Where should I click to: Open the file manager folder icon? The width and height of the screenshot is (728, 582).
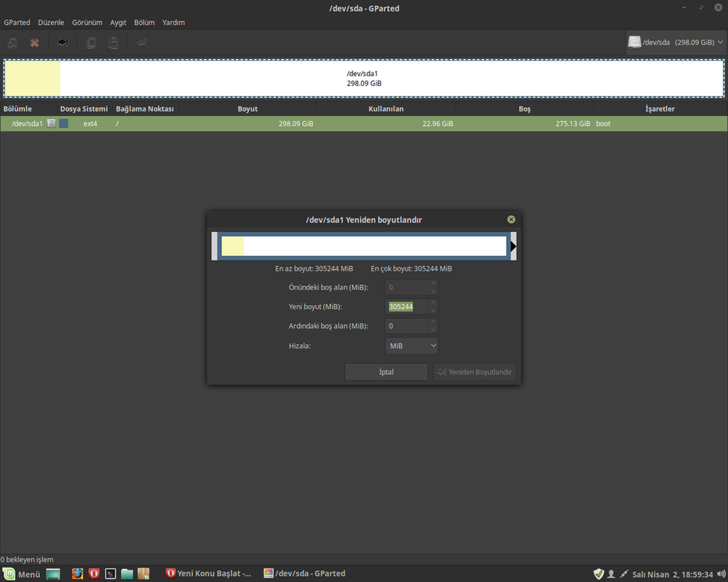tap(127, 574)
